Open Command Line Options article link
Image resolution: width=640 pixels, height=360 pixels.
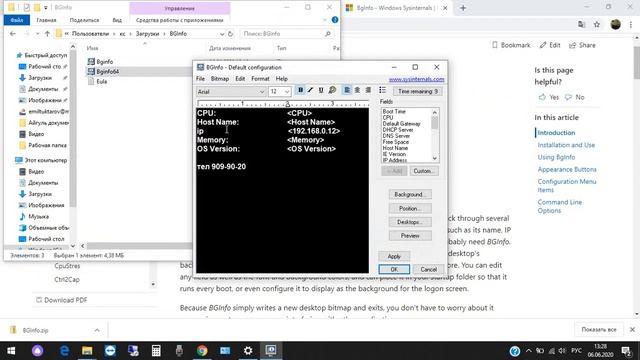pyautogui.click(x=560, y=206)
